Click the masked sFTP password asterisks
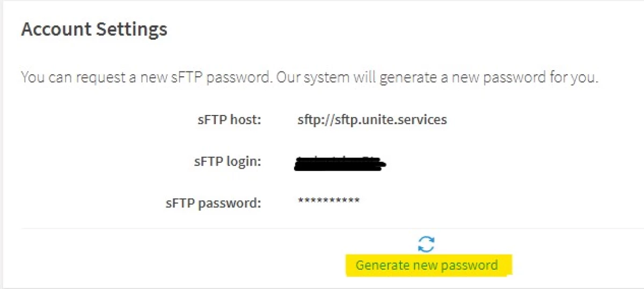This screenshot has height=289, width=644. (x=328, y=202)
